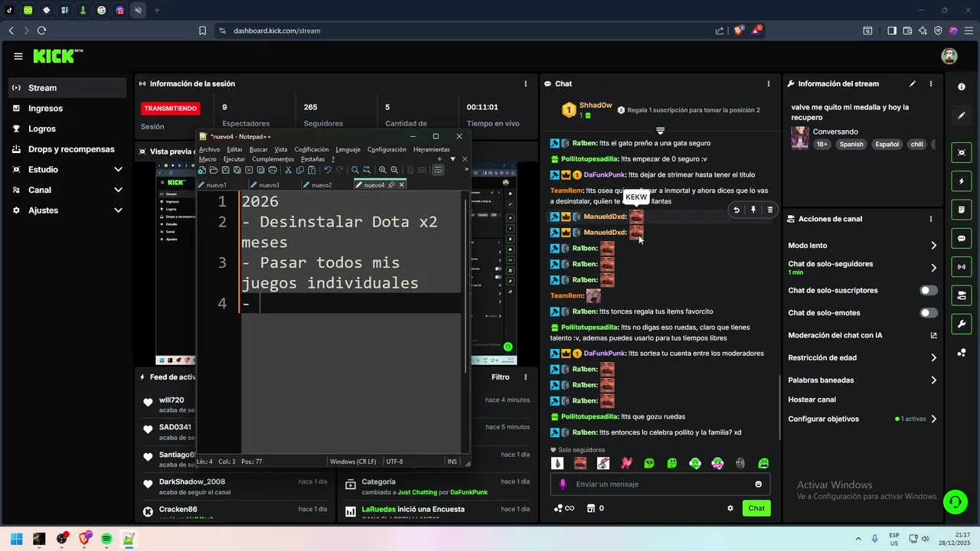Screen dimensions: 980x551
Task: Open Moderación del chat con IA
Action: (862, 335)
